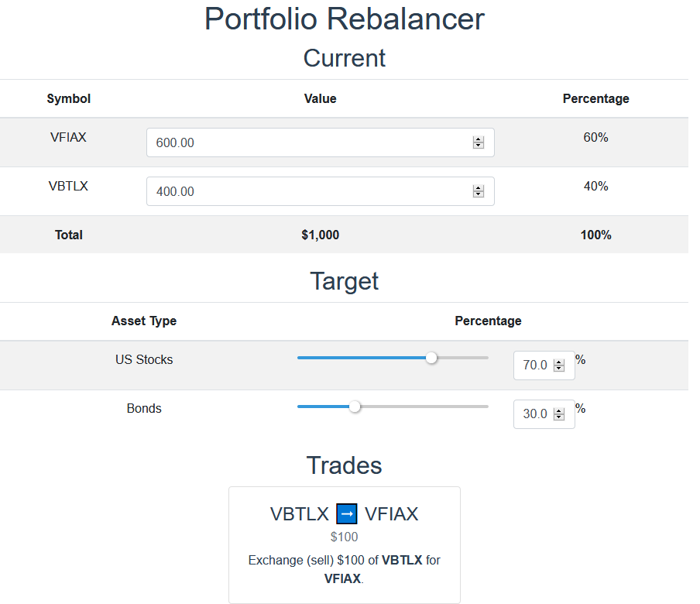Increment the US Stocks percentage spinner
The height and width of the screenshot is (604, 700).
[x=558, y=362]
